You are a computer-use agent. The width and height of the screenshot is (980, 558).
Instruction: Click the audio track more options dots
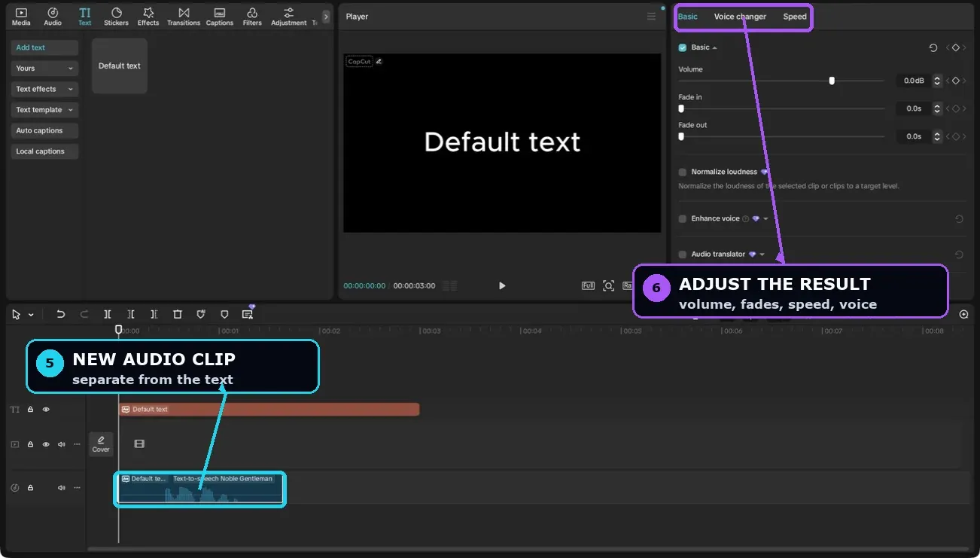(77, 487)
